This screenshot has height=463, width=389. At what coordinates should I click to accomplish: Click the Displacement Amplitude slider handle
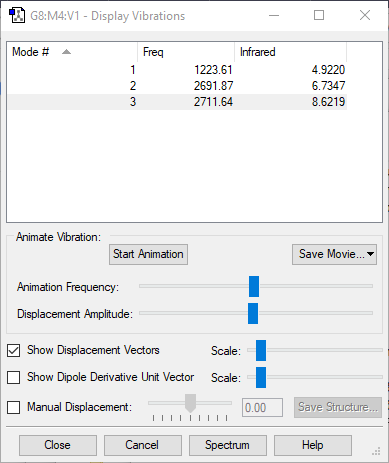(x=253, y=313)
